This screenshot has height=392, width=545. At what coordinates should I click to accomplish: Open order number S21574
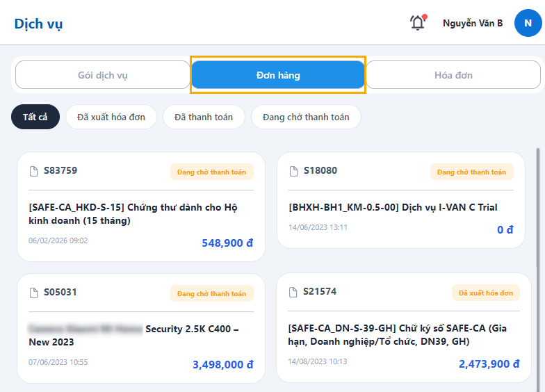pos(320,291)
